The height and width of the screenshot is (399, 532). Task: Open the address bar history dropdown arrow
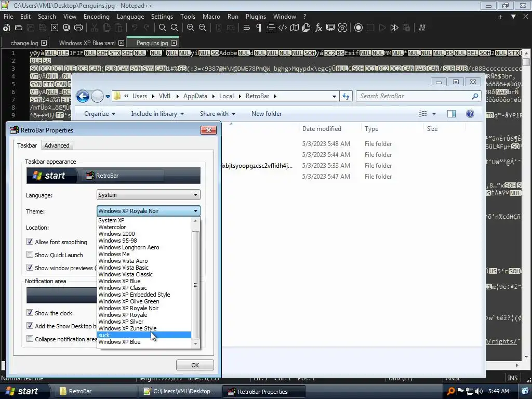click(x=334, y=96)
